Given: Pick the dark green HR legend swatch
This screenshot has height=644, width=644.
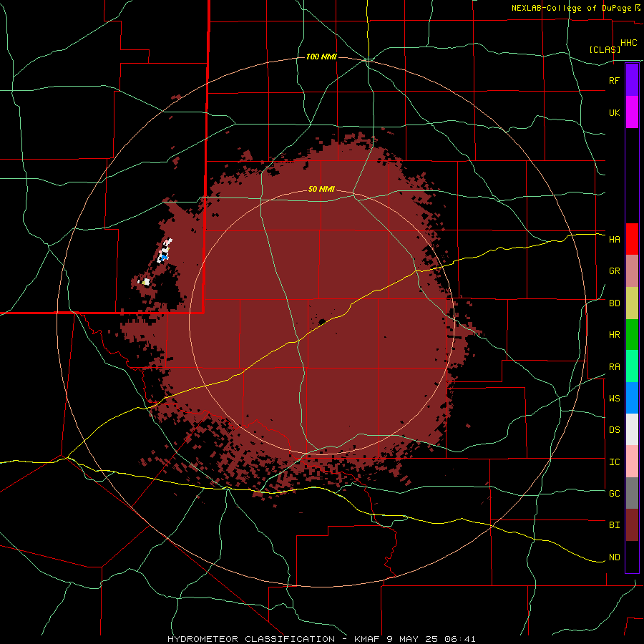Looking at the screenshot, I should 632,334.
